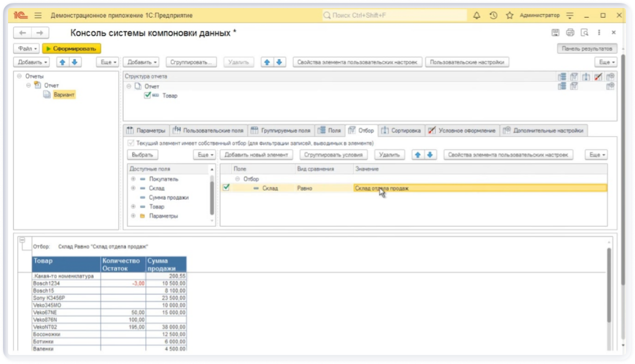Click the print preview icon
Screen dimensions: 635x364
pos(584,33)
